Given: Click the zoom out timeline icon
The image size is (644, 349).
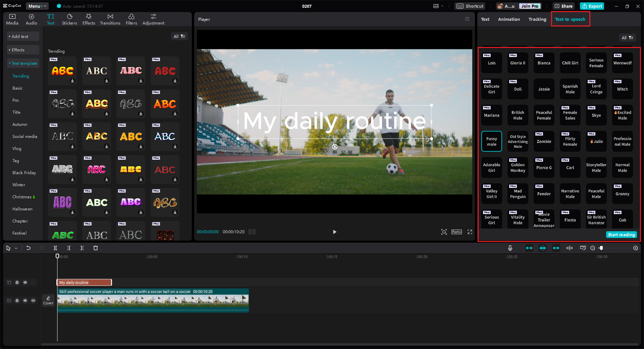Looking at the screenshot, I should click(593, 248).
